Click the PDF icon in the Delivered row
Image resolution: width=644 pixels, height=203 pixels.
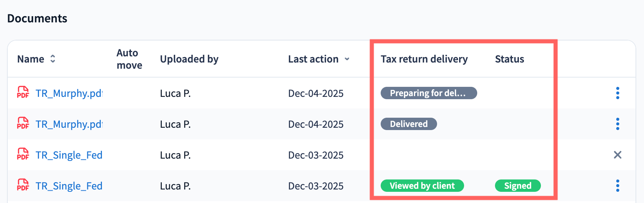pos(23,123)
